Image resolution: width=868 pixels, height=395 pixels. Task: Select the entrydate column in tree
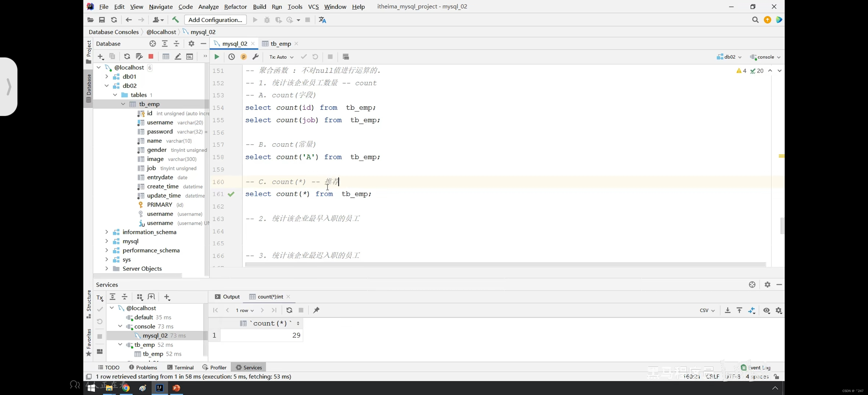coord(160,177)
